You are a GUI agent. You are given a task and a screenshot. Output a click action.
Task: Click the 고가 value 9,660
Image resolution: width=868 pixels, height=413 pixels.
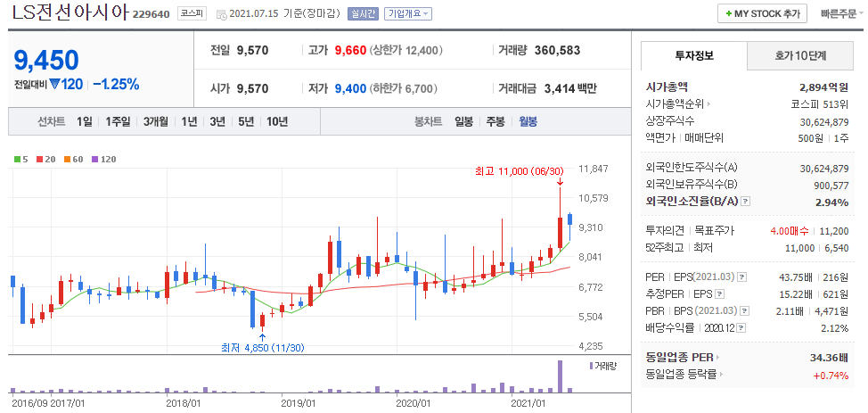[350, 51]
